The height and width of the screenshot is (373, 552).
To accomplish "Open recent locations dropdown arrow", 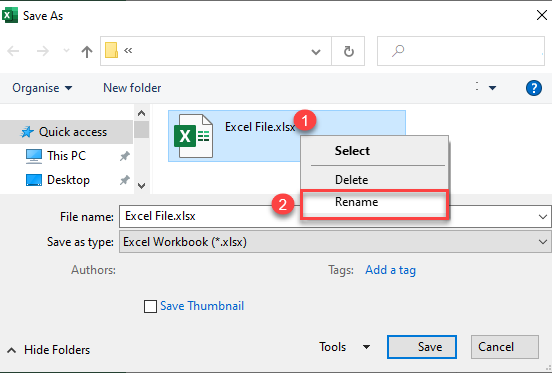I will click(x=66, y=51).
